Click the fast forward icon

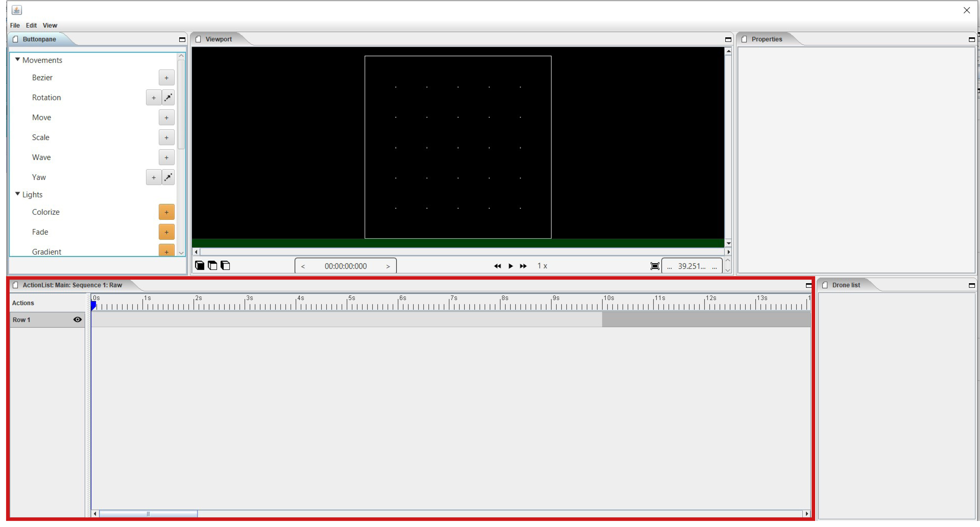point(524,265)
